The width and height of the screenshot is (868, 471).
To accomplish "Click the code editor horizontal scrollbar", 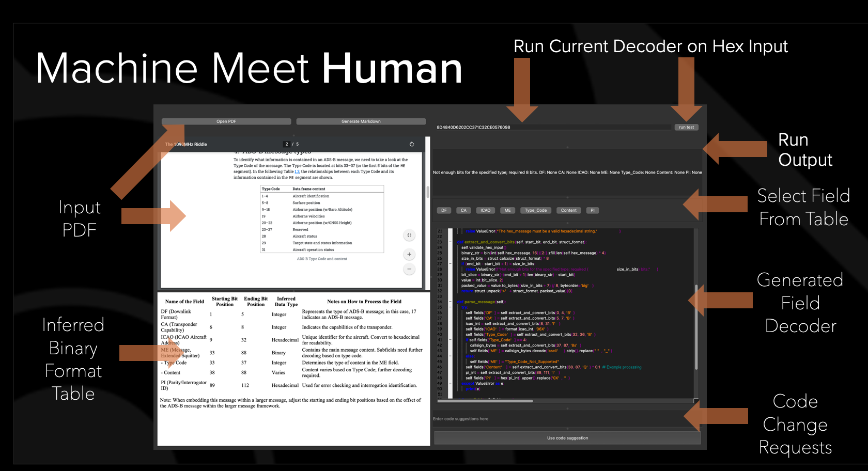I will [485, 401].
